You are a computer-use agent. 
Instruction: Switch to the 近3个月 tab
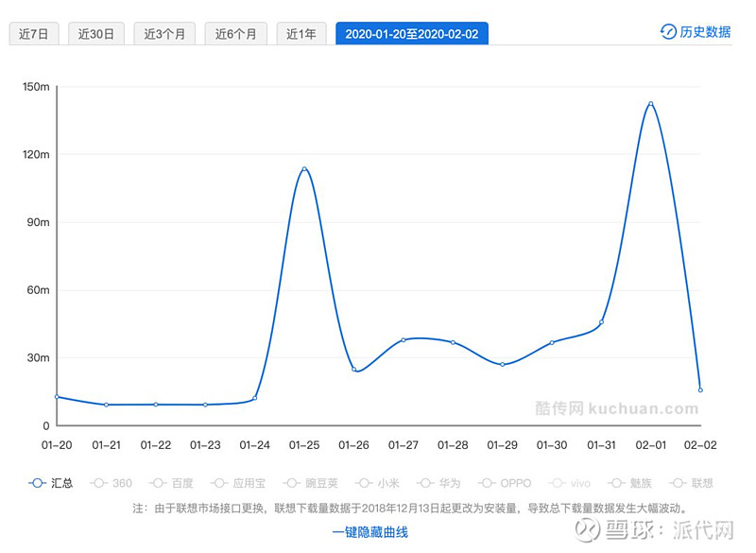[164, 34]
